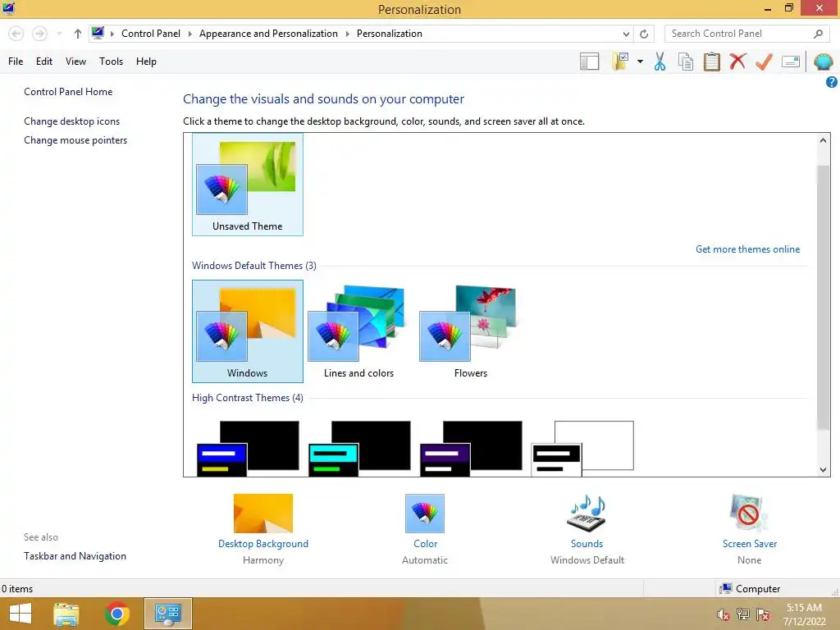
Task: Click the preview pane layout icon
Action: tap(589, 62)
